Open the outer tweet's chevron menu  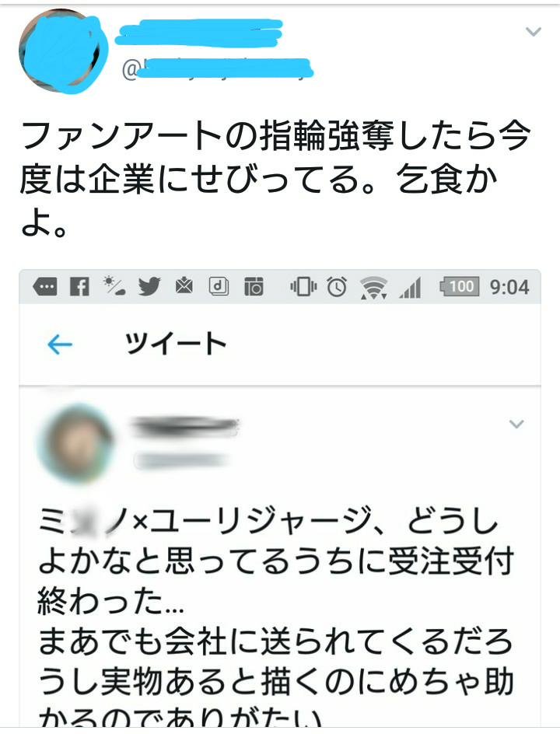point(534,32)
